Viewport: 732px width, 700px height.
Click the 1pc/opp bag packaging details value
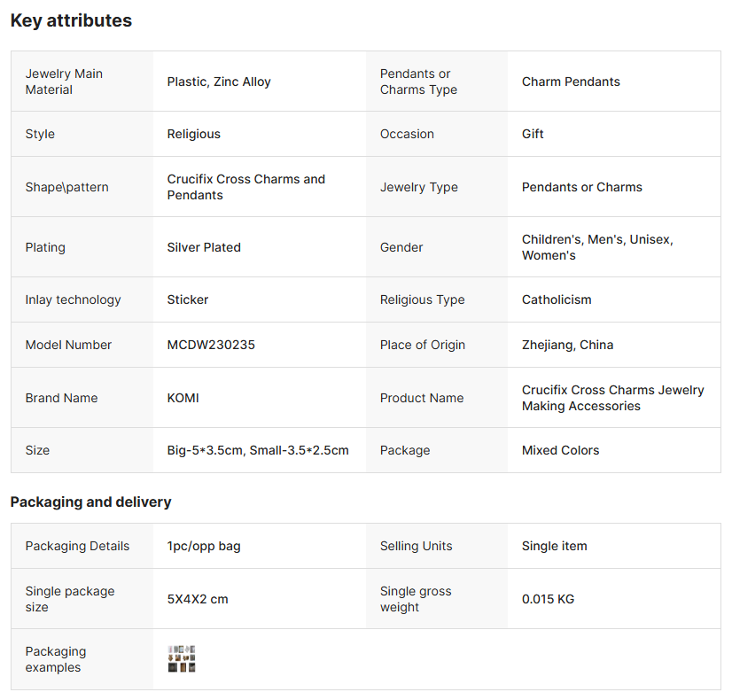(x=204, y=546)
